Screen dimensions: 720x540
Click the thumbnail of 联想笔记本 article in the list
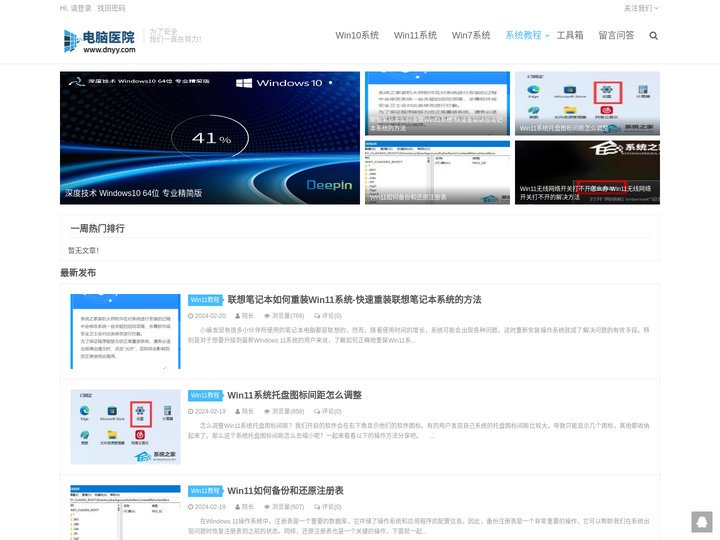point(125,332)
